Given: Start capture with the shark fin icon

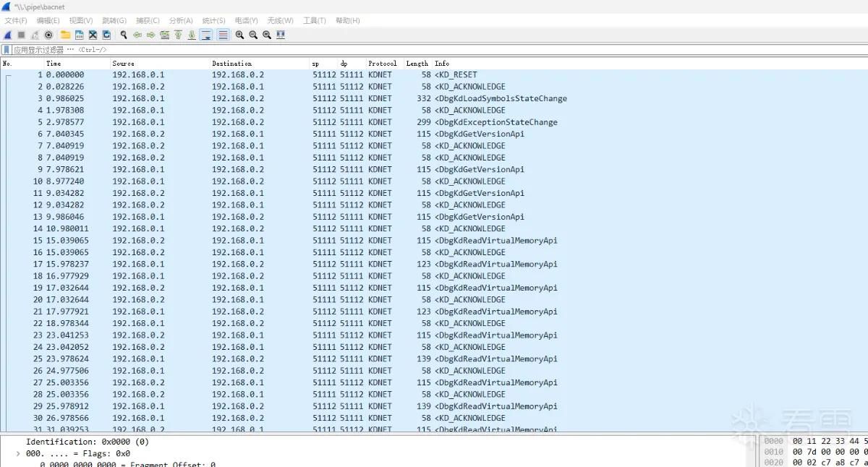Looking at the screenshot, I should coord(8,35).
